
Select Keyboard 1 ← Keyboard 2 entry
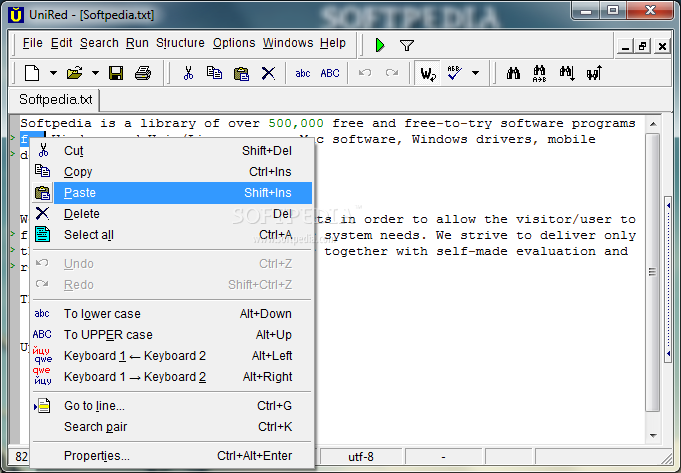click(x=172, y=356)
